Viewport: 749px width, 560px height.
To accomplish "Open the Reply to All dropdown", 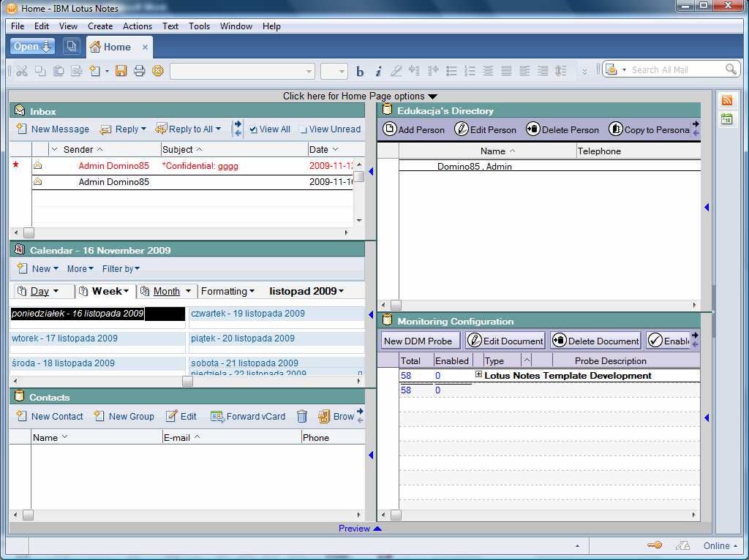I will pyautogui.click(x=218, y=129).
